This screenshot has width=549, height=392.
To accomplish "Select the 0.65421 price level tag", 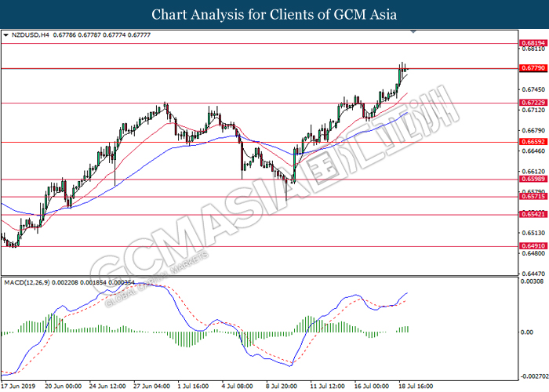I will (x=532, y=214).
